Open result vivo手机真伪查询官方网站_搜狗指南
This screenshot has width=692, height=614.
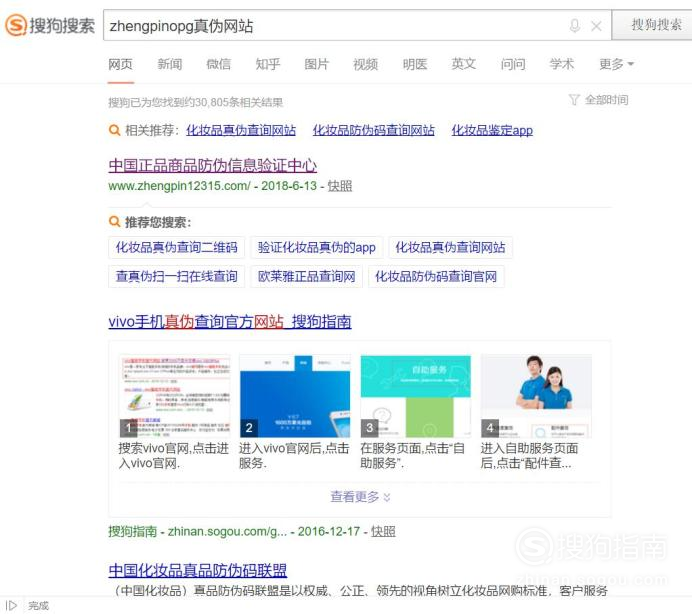coord(230,321)
